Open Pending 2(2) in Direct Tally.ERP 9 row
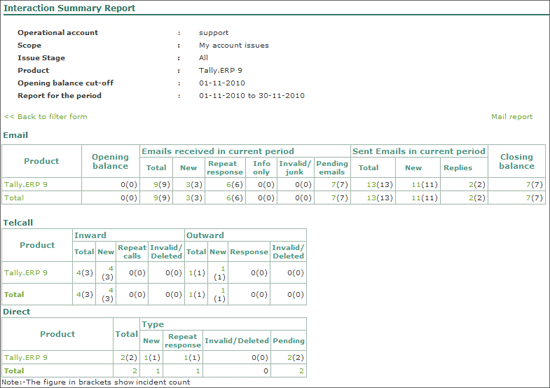This screenshot has height=388, width=550. 295,357
